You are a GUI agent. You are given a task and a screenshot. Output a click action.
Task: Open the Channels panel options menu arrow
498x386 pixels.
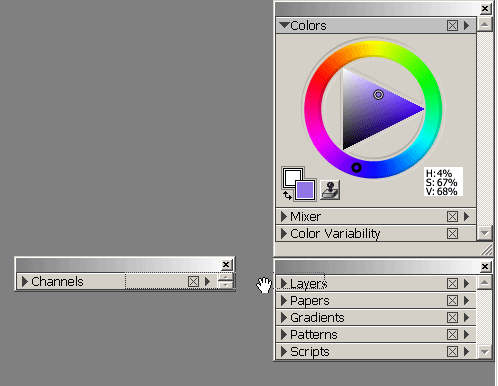point(207,282)
